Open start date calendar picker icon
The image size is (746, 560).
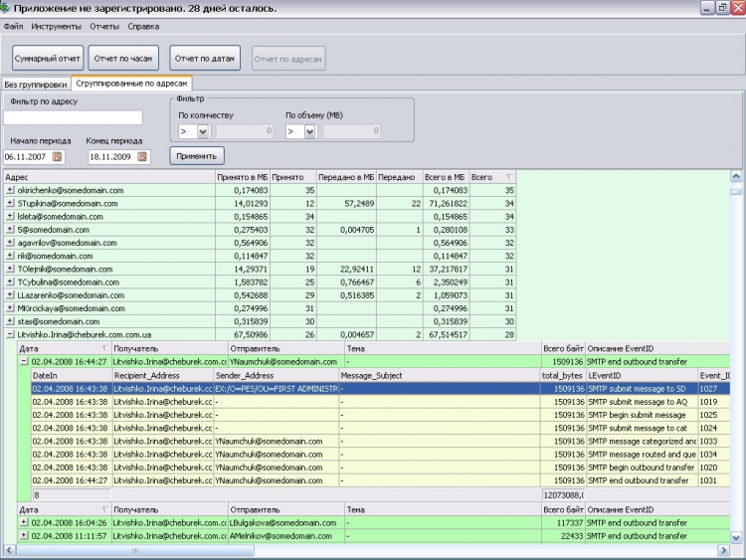pyautogui.click(x=57, y=156)
